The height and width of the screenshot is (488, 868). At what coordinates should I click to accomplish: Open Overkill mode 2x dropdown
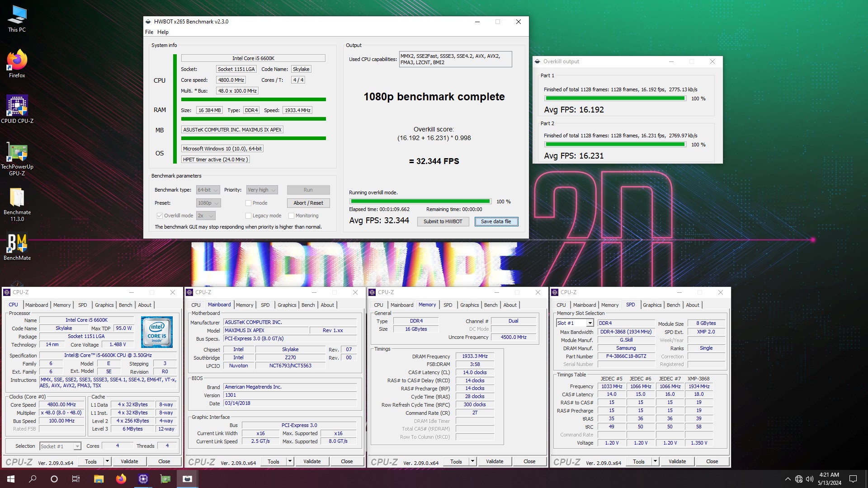point(206,216)
